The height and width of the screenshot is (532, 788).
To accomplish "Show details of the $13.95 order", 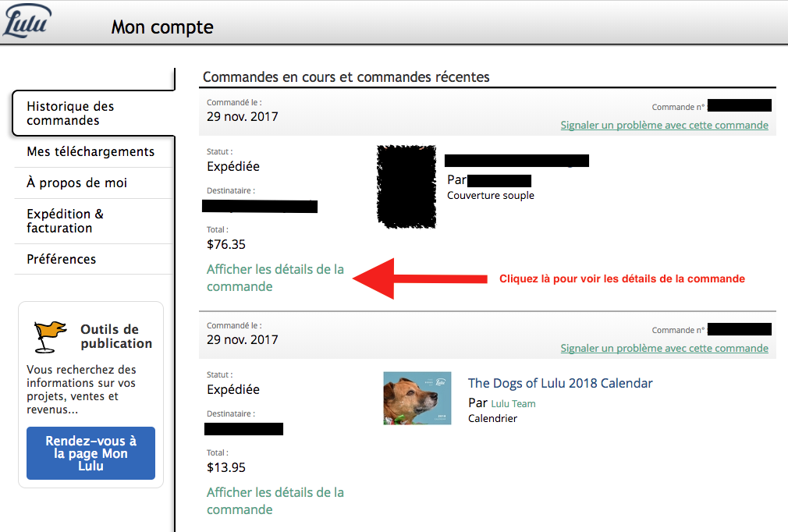I will click(275, 501).
